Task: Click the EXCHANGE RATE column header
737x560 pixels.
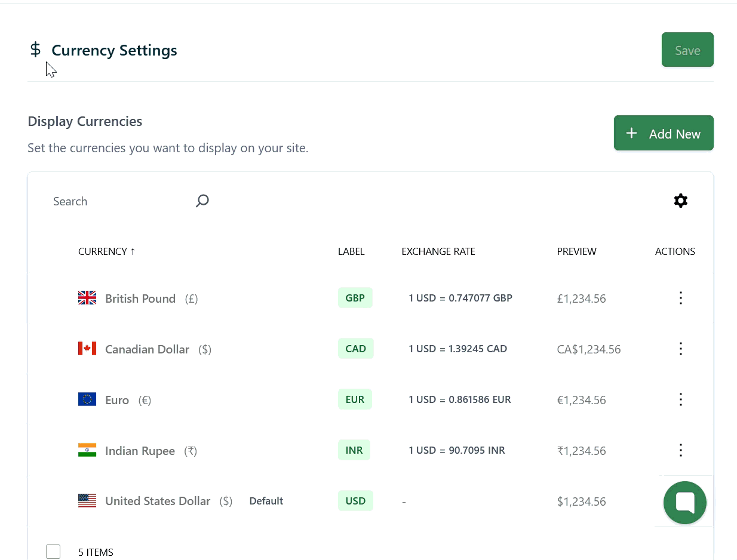Action: (x=438, y=251)
